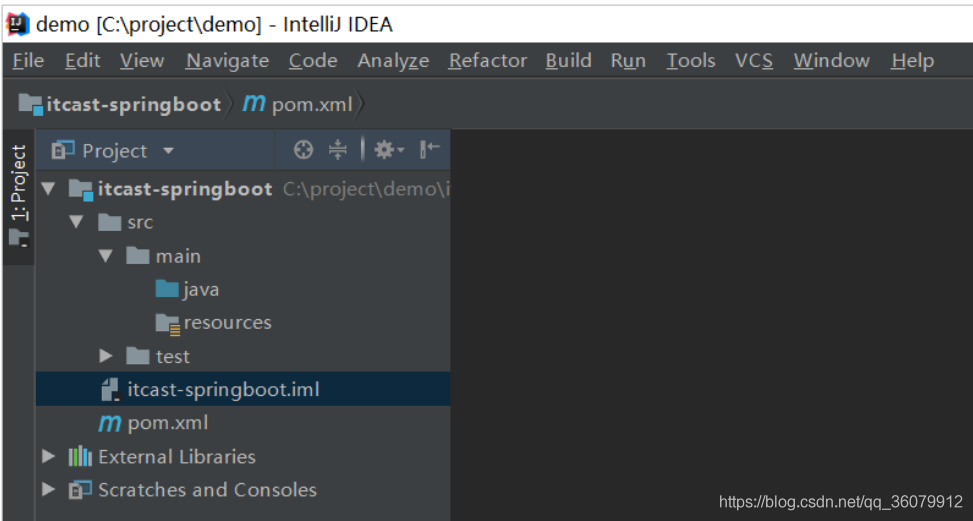The width and height of the screenshot is (973, 521).
Task: Open the Navigate menu
Action: click(x=227, y=60)
